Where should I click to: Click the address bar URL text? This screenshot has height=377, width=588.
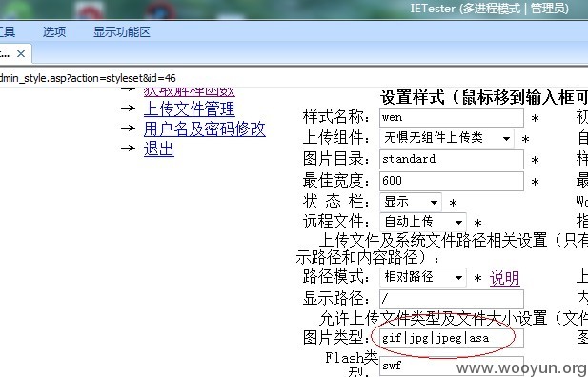[88, 78]
